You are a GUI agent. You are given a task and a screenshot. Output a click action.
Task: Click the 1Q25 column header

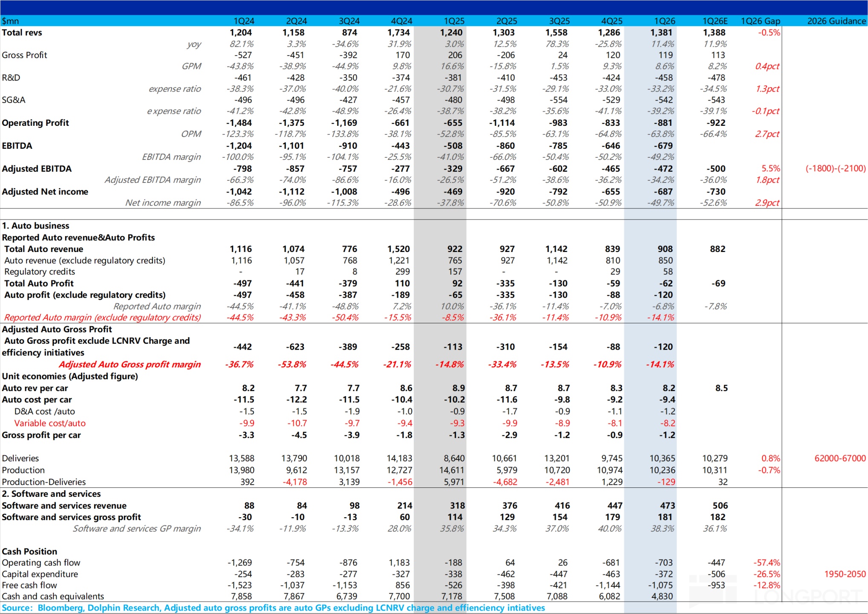pyautogui.click(x=454, y=21)
